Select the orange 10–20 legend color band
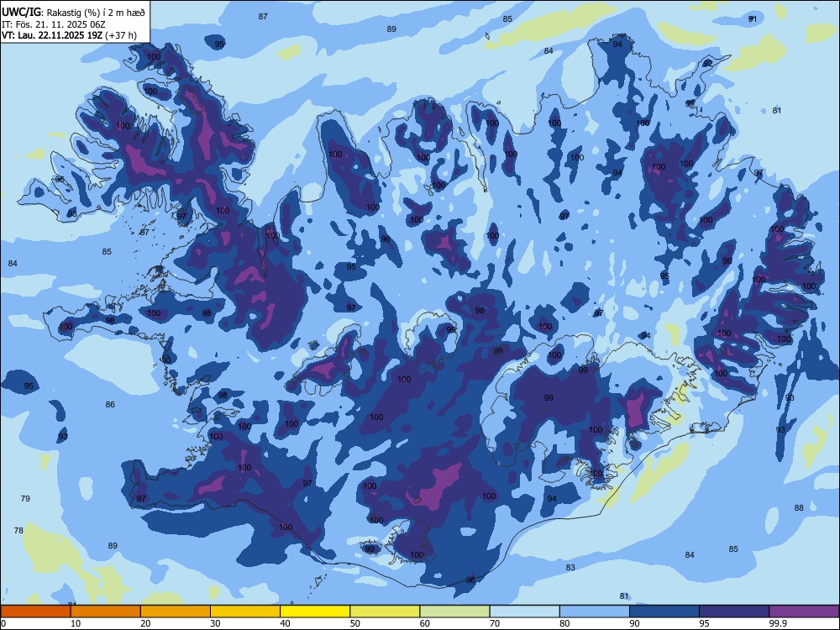 [x=106, y=612]
